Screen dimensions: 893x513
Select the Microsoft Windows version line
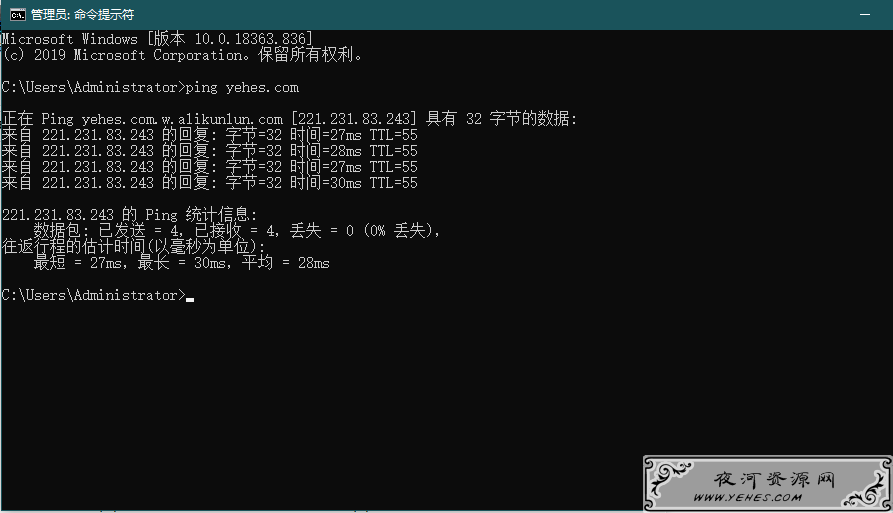point(157,39)
